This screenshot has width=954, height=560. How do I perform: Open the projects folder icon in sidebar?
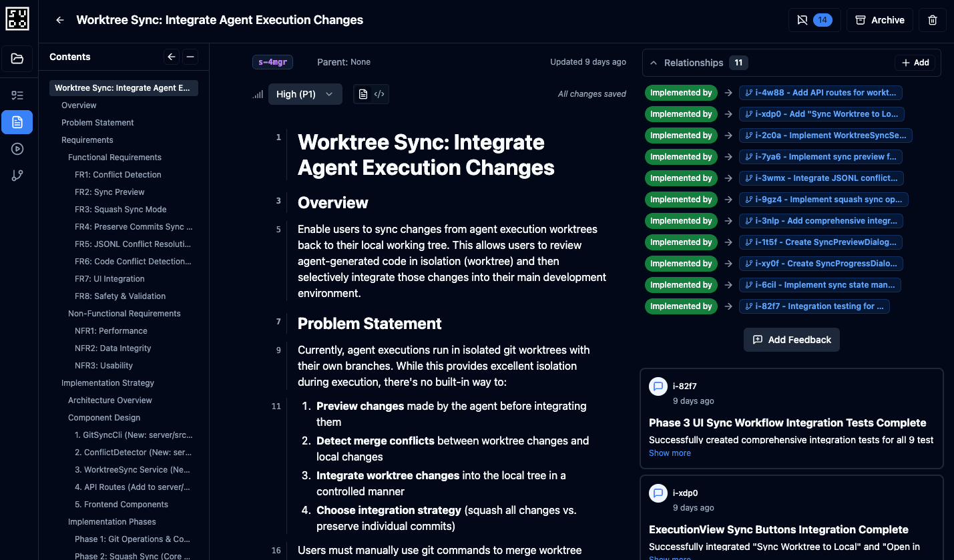pos(17,59)
